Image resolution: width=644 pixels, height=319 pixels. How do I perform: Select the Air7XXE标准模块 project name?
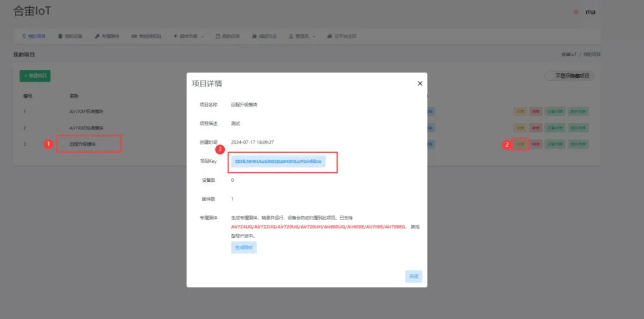tap(86, 128)
